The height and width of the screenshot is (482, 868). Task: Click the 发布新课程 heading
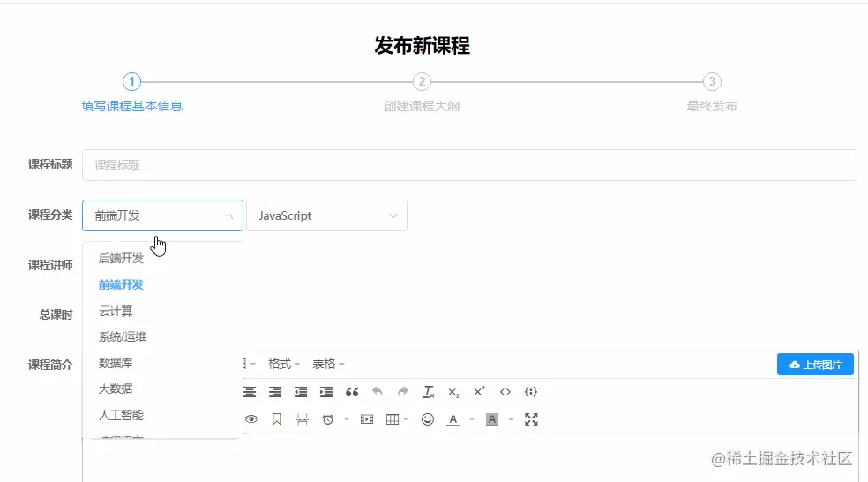(x=422, y=45)
